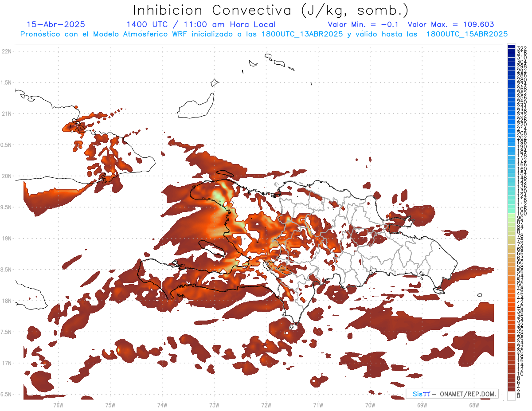
Task: Click the date '15-Abr-2025'
Action: (x=56, y=24)
